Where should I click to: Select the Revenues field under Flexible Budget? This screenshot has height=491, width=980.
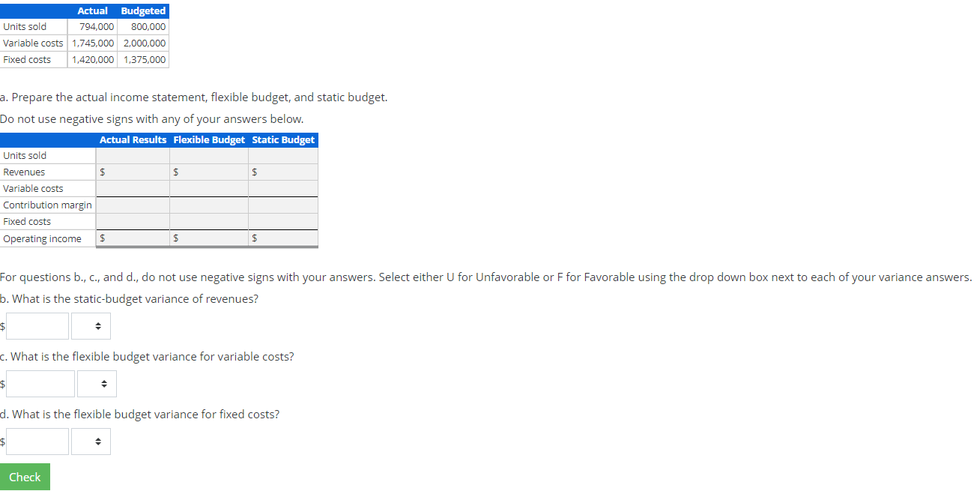pyautogui.click(x=210, y=172)
